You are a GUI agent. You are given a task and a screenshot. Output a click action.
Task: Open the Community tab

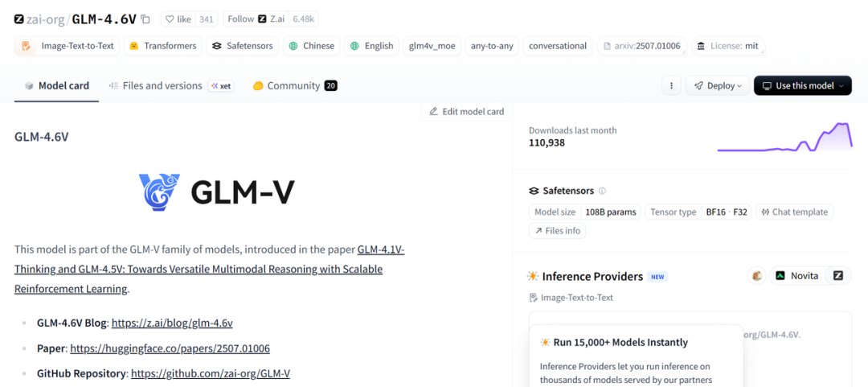tap(293, 86)
